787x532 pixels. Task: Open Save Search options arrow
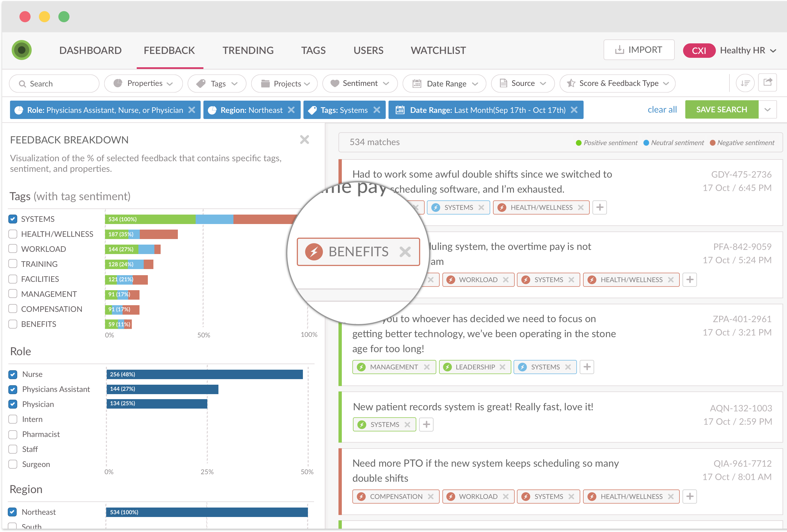[767, 110]
